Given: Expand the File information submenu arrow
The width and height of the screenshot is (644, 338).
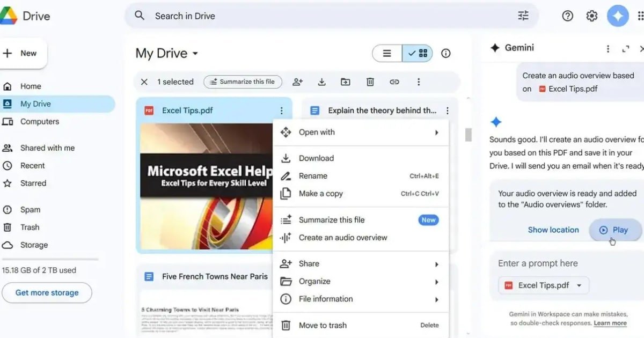Looking at the screenshot, I should coord(437,299).
